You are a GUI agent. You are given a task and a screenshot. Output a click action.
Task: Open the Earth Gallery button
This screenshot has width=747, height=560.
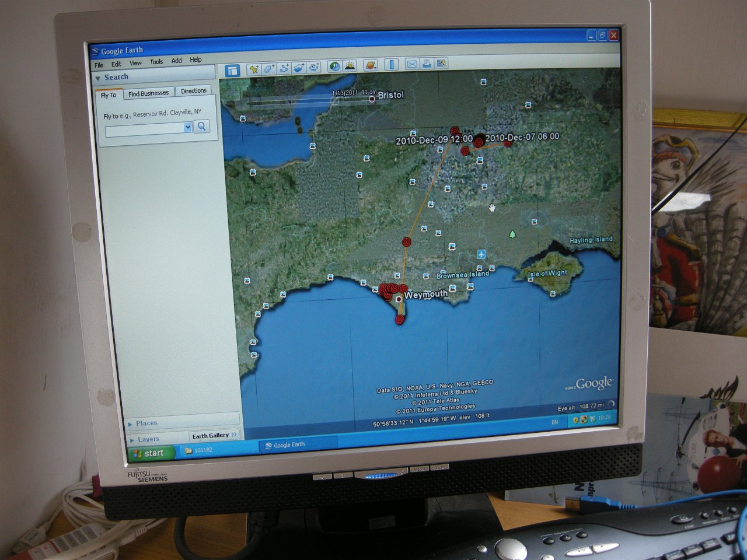point(214,435)
